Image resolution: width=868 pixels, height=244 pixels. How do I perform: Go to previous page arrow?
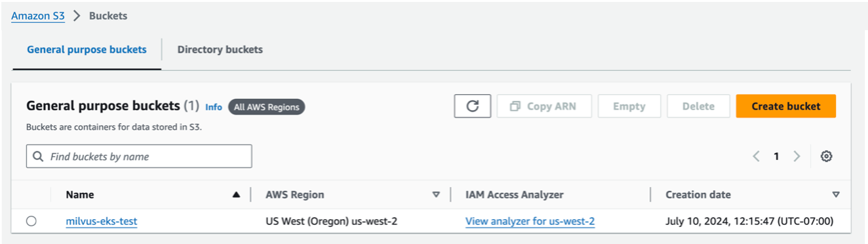[x=756, y=156]
